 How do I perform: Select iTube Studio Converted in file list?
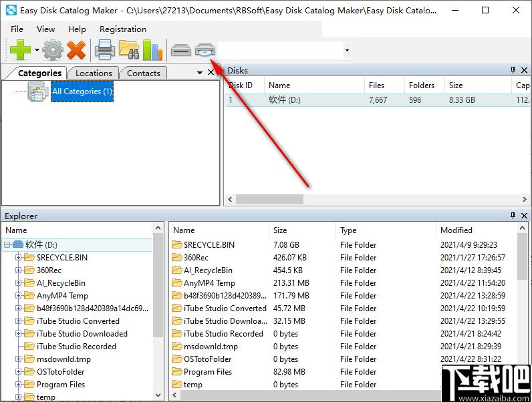(225, 309)
